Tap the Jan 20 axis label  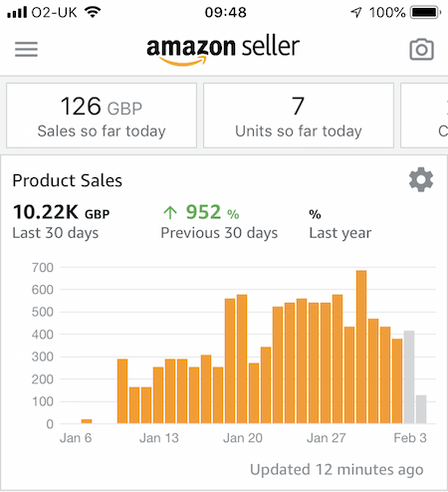(243, 438)
